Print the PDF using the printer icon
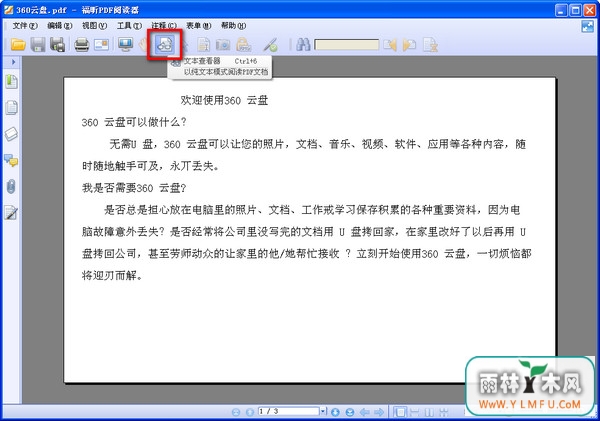This screenshot has width=600, height=421. [x=82, y=45]
